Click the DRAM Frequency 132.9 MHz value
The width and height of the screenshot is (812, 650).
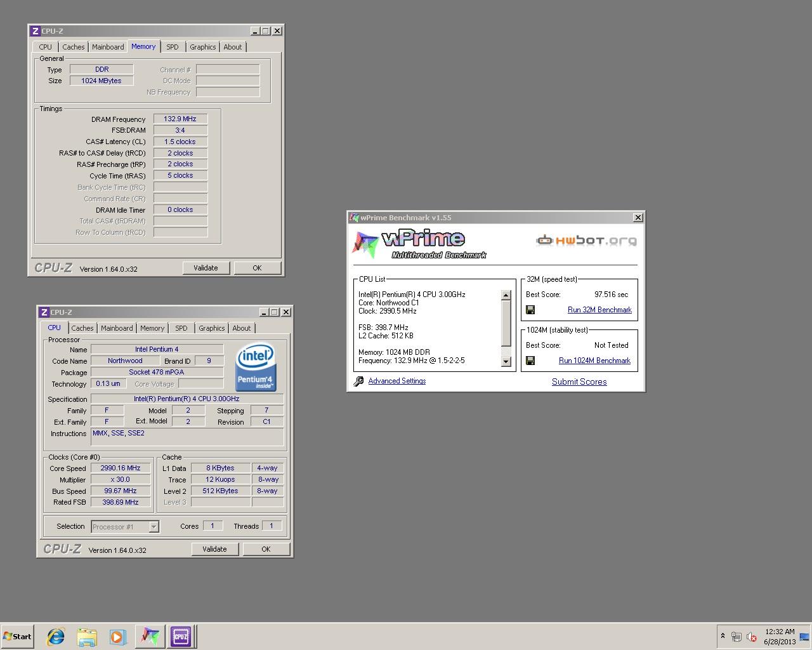click(x=180, y=119)
